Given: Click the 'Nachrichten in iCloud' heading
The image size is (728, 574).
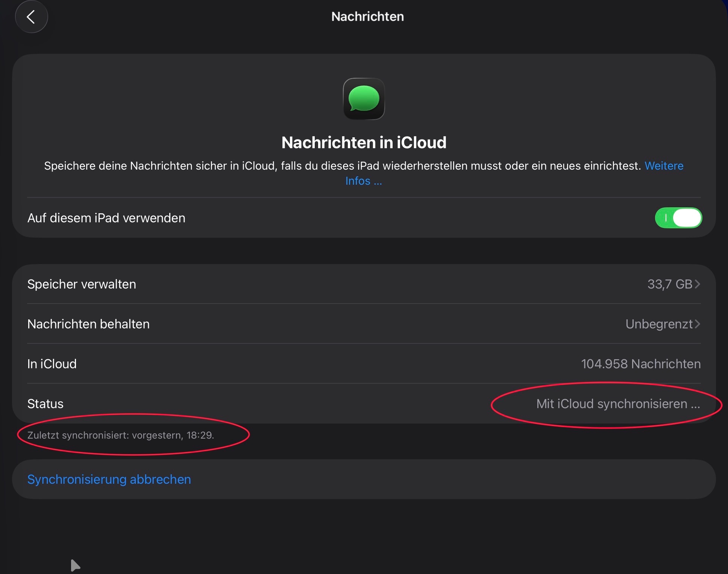Looking at the screenshot, I should (364, 143).
